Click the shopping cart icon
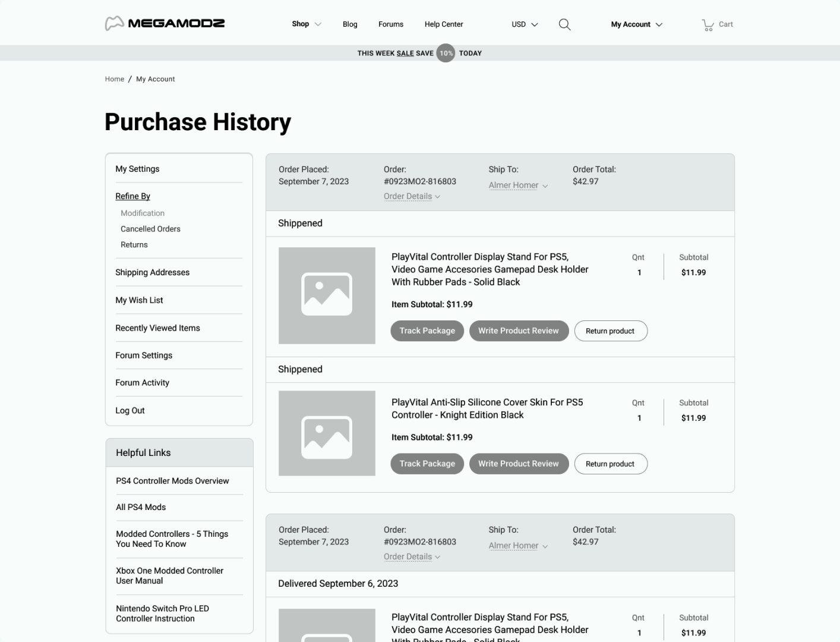The image size is (840, 642). coord(708,25)
